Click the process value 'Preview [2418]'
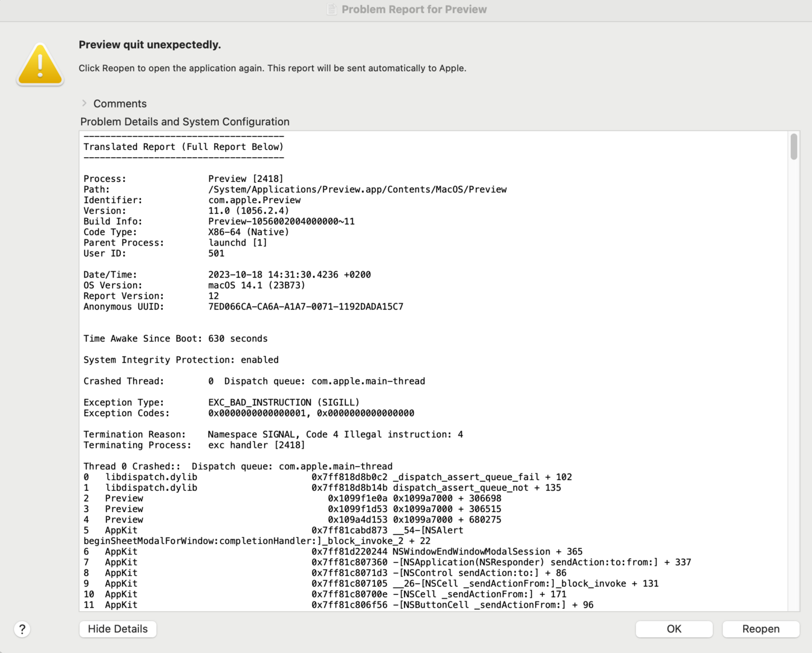This screenshot has width=812, height=653. click(x=246, y=179)
